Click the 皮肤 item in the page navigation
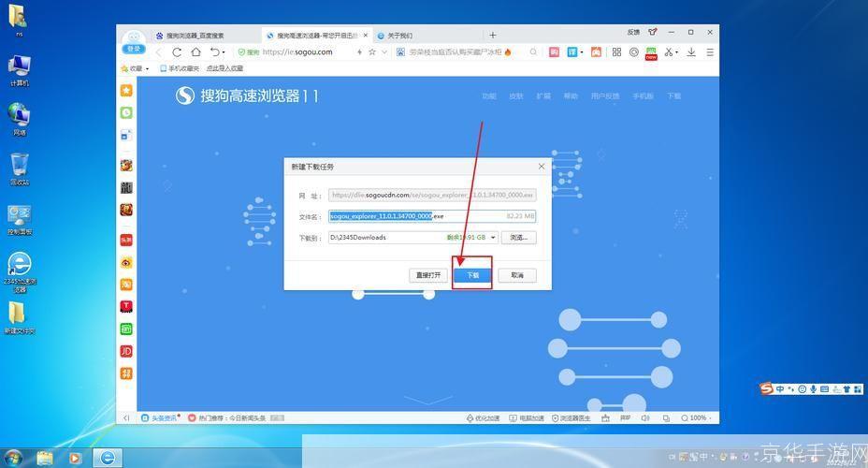 point(516,96)
